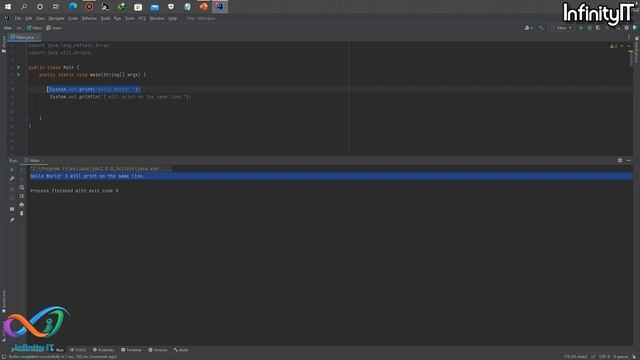The height and width of the screenshot is (360, 640).
Task: Click the LF line separator status item
Action: coord(593,357)
